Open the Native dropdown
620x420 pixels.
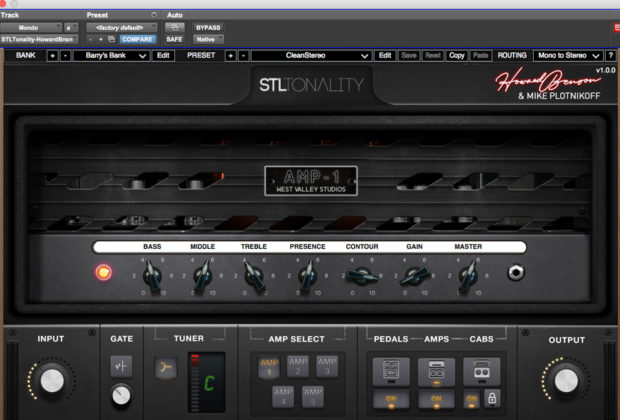208,39
